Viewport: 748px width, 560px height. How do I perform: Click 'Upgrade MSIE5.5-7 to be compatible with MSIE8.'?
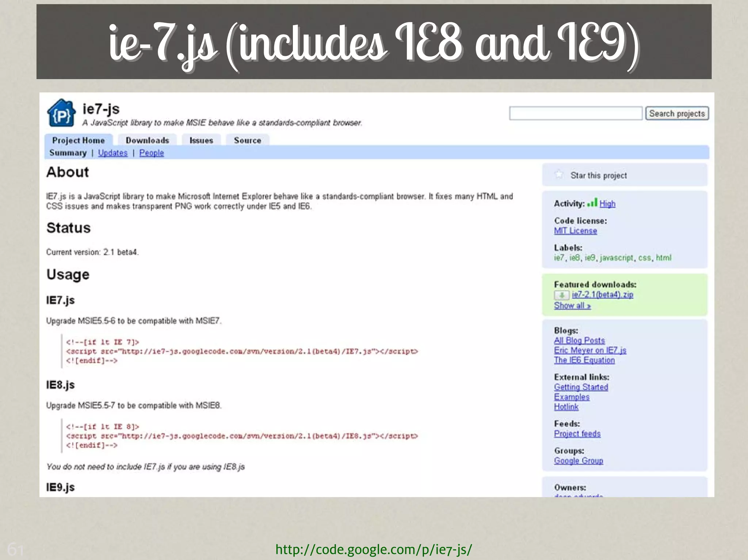point(134,406)
